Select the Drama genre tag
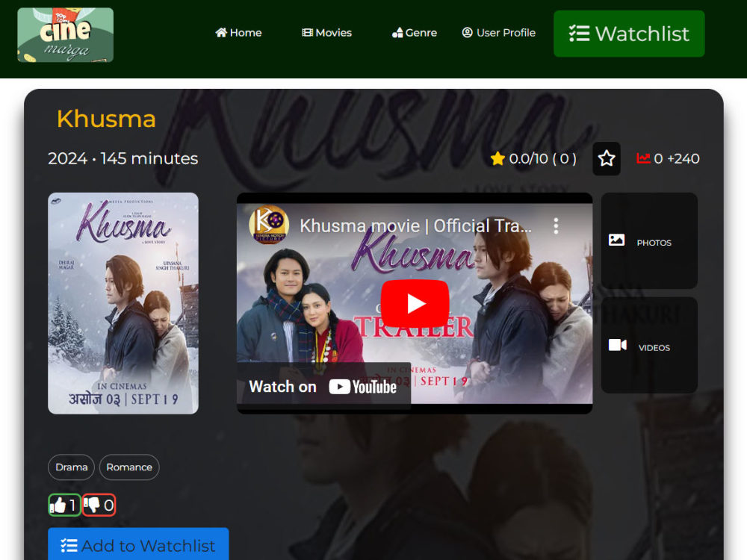Screen dimensions: 747x560 (x=72, y=467)
